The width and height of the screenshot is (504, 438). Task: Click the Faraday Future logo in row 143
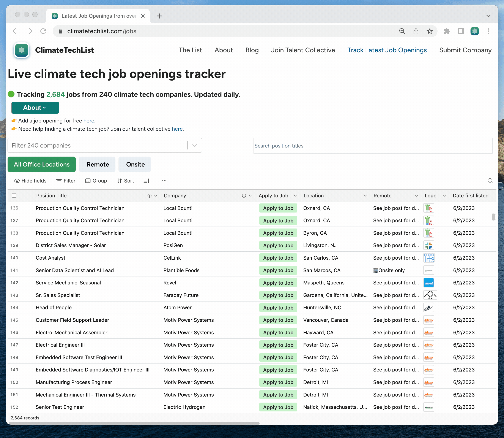click(x=430, y=295)
